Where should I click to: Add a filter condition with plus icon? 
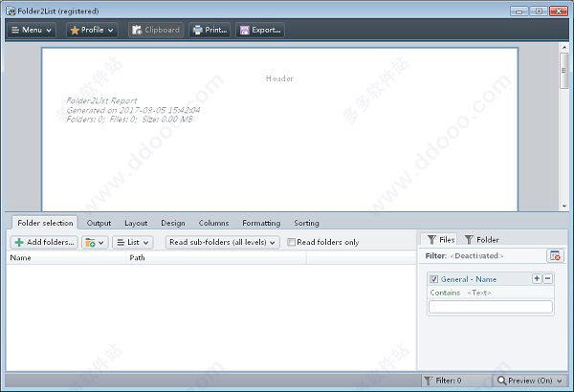537,279
